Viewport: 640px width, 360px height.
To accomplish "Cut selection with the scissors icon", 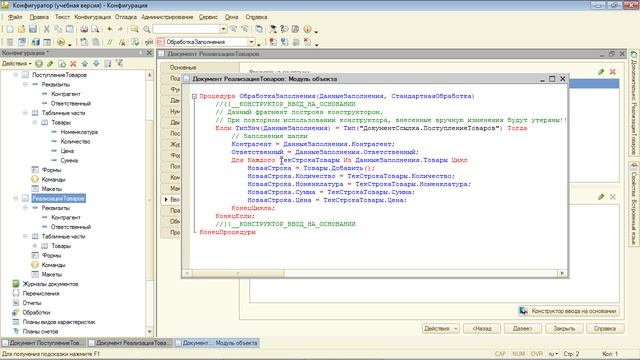I will tap(47, 29).
